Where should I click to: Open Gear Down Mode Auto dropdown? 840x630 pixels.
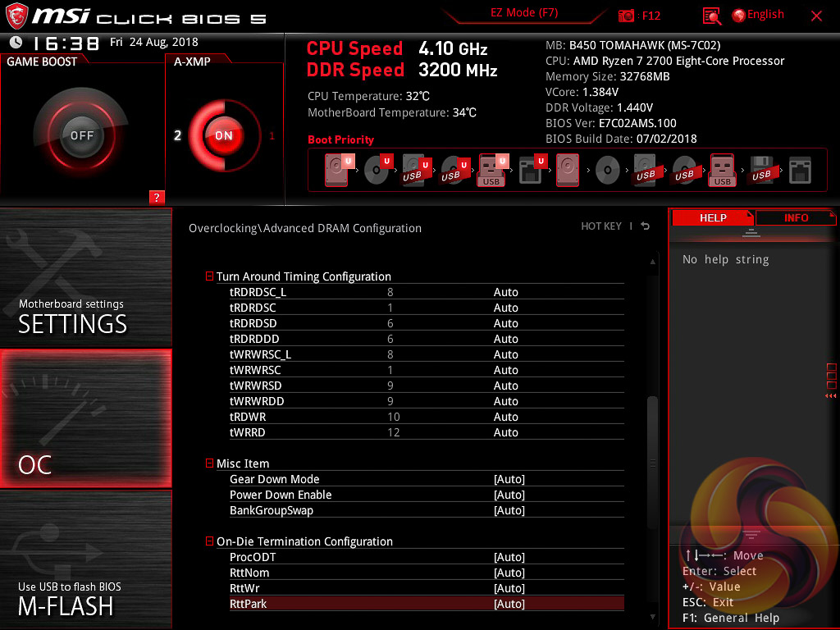[x=509, y=479]
